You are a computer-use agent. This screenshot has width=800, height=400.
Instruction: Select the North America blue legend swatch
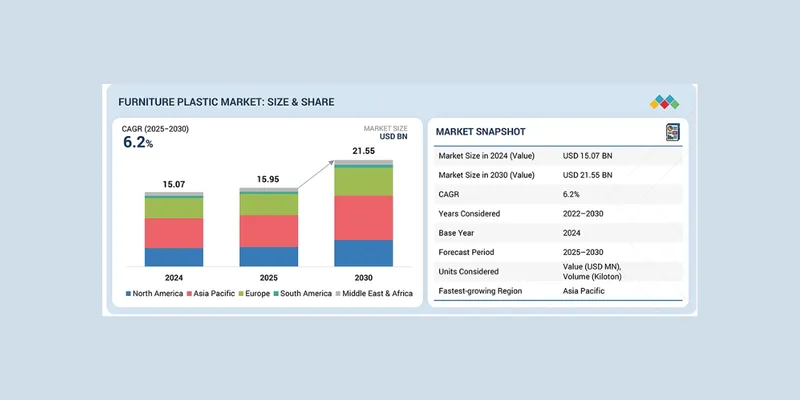129,293
